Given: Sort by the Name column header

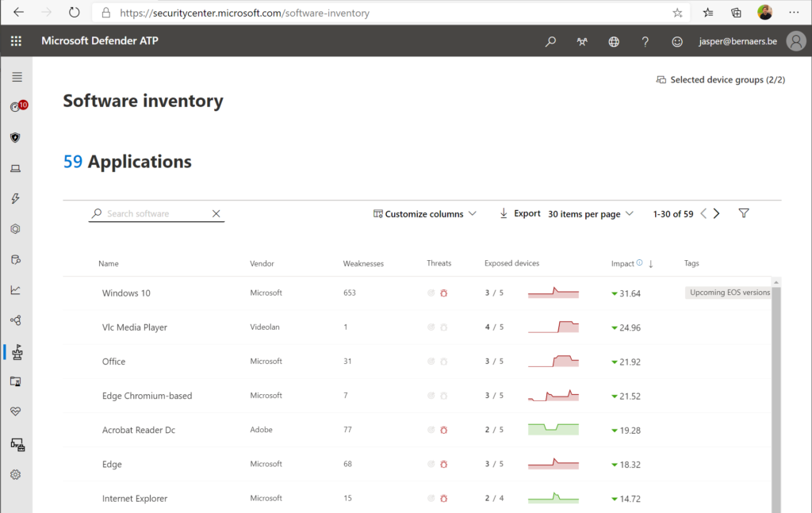Looking at the screenshot, I should [x=108, y=263].
